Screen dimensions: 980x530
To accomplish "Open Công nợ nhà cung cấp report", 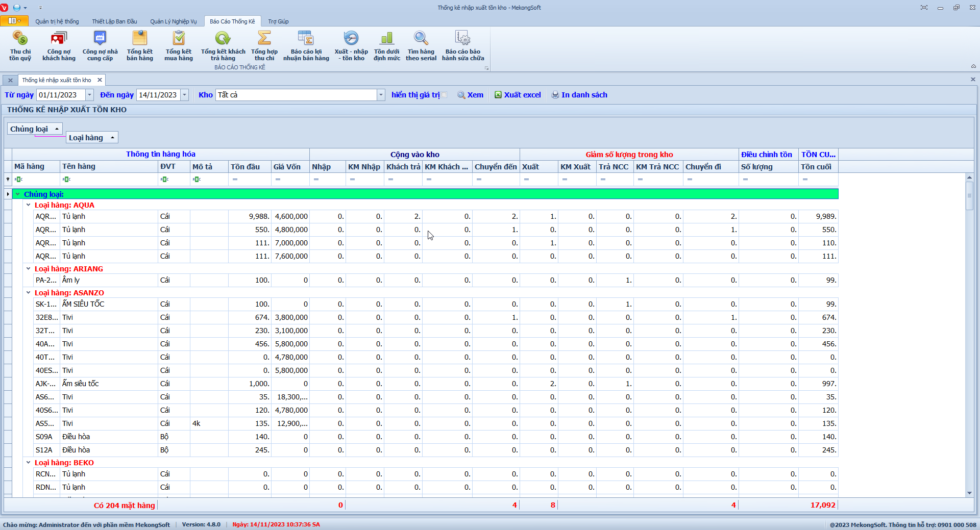I will pyautogui.click(x=100, y=45).
